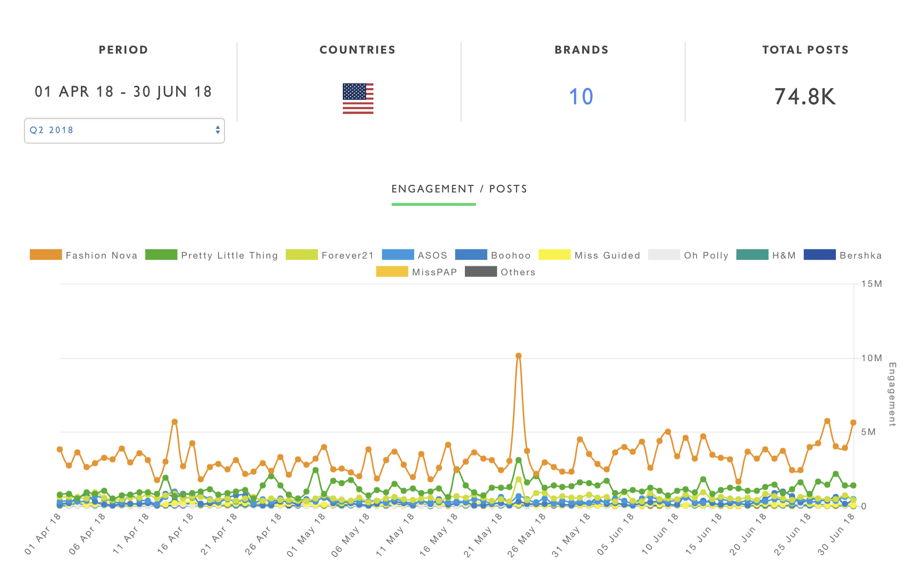Toggle the ASOS legend swatch
924x586 pixels.
click(398, 255)
